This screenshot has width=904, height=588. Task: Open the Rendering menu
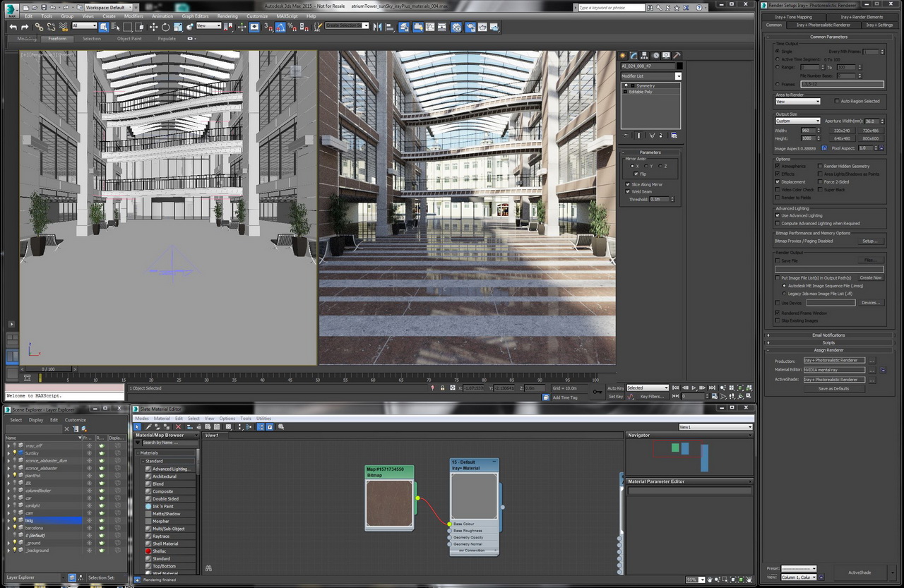tap(227, 16)
